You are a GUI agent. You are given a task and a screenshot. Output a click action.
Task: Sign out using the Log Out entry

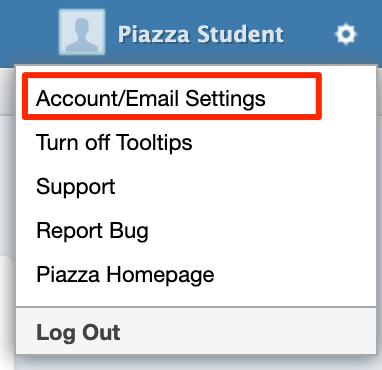pos(78,333)
